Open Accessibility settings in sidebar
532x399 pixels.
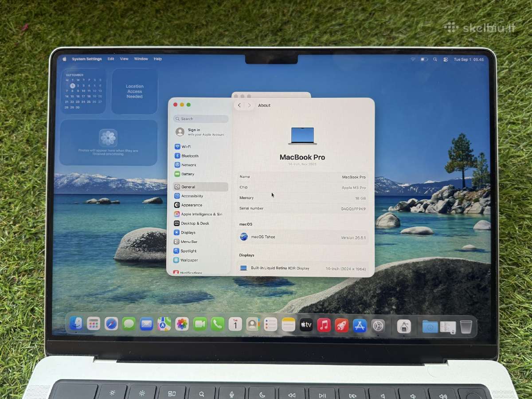click(x=201, y=196)
